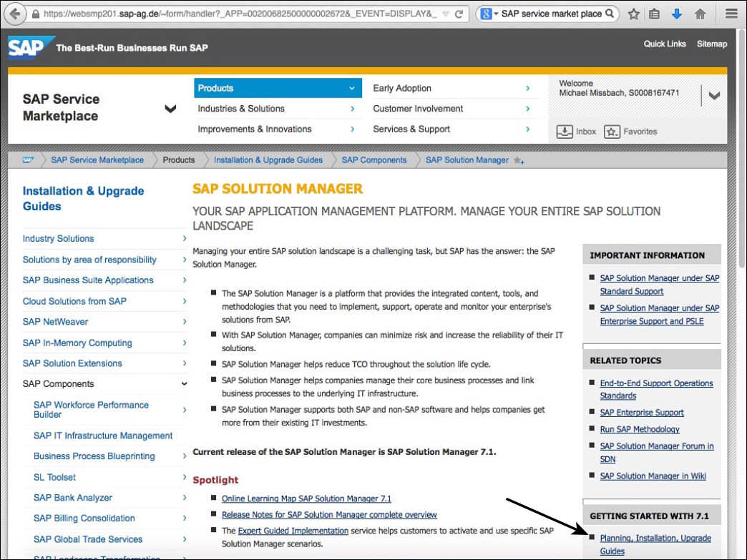Click the Favorites star icon
Image resolution: width=747 pixels, height=560 pixels.
(x=612, y=132)
